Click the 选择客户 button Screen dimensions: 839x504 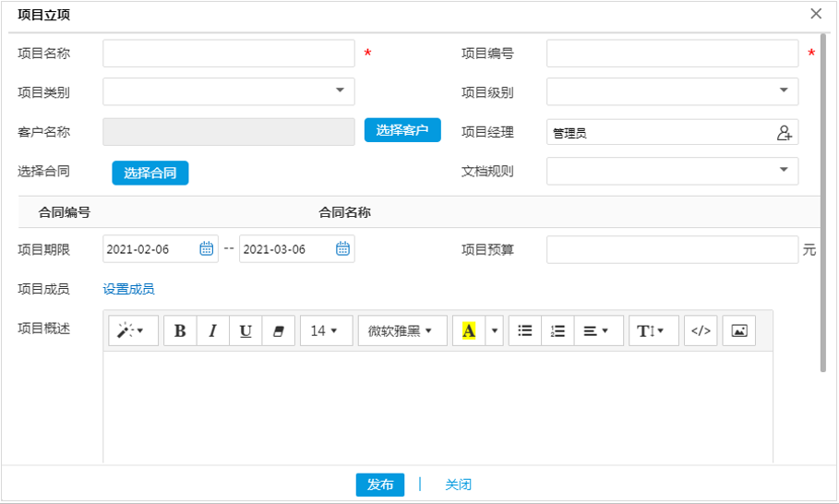pyautogui.click(x=402, y=130)
